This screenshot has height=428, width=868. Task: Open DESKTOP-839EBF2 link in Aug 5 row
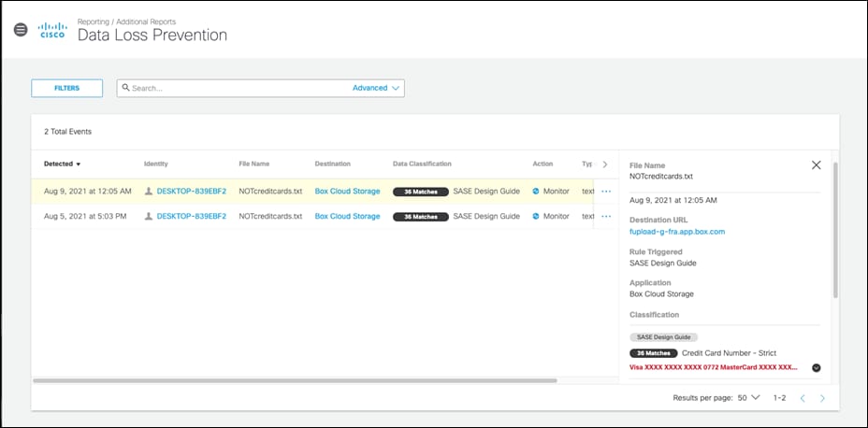(x=192, y=216)
